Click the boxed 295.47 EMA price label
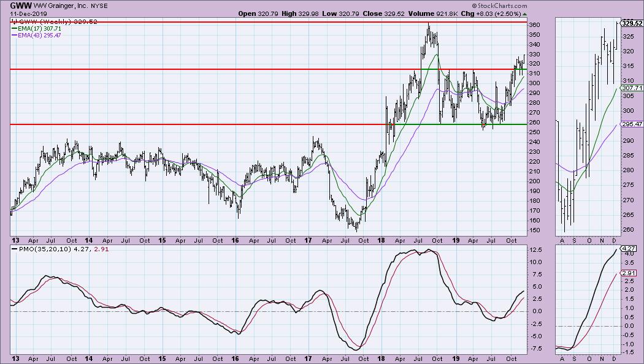644x364 pixels. click(632, 124)
